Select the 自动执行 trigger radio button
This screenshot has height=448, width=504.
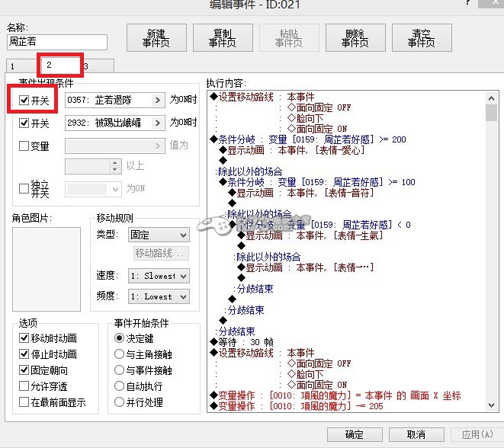pyautogui.click(x=119, y=386)
